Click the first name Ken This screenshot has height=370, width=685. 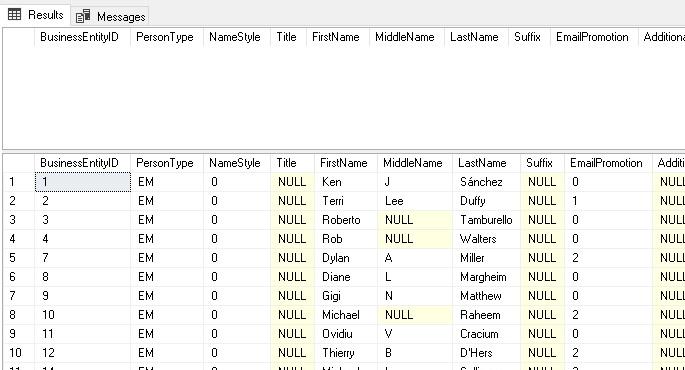332,182
